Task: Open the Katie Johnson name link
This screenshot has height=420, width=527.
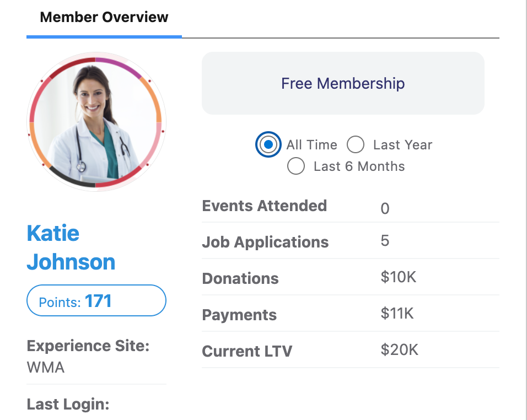Action: tap(71, 247)
